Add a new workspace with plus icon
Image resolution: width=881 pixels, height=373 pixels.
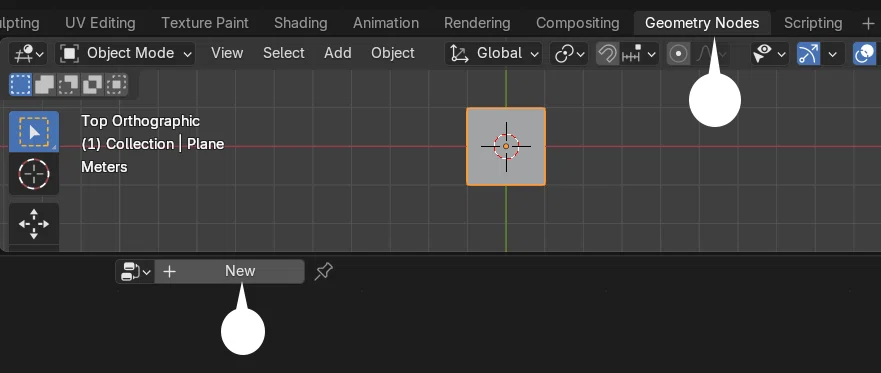click(x=868, y=24)
